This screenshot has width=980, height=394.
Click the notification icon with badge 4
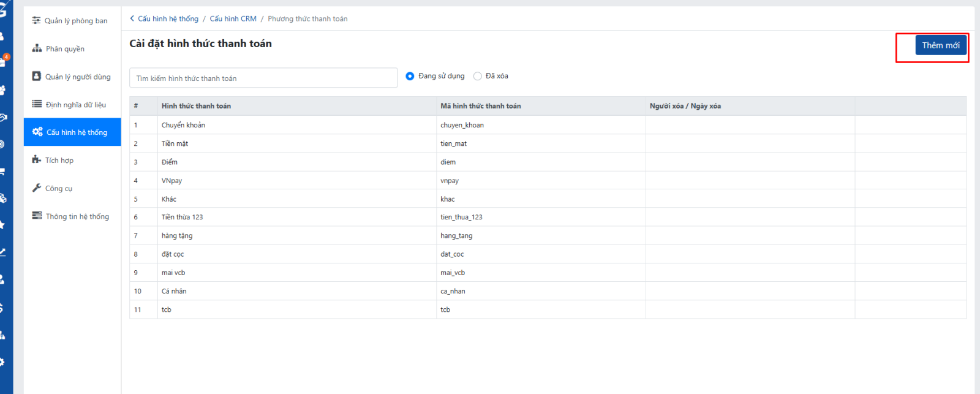(4, 61)
